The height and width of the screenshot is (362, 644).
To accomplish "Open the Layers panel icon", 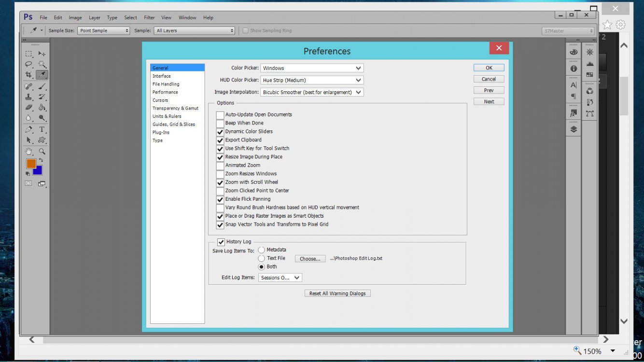I will 574,129.
